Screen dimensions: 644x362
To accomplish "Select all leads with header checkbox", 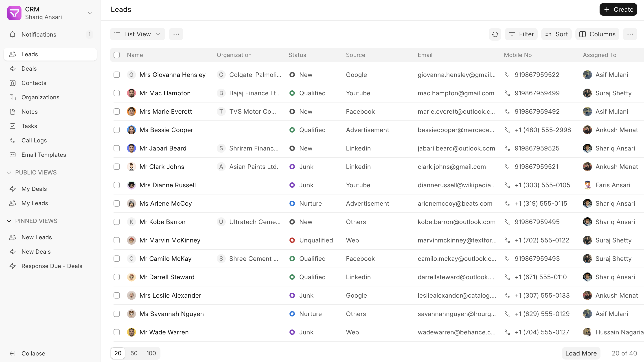I will pyautogui.click(x=117, y=55).
